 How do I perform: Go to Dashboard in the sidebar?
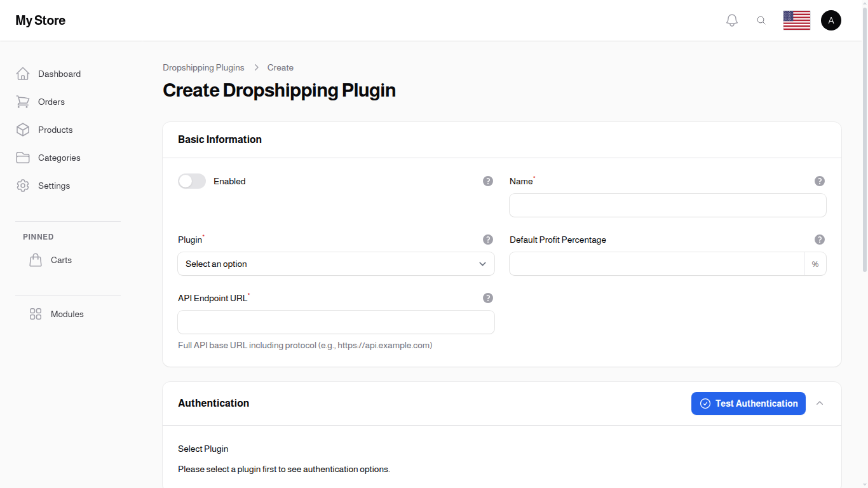58,74
